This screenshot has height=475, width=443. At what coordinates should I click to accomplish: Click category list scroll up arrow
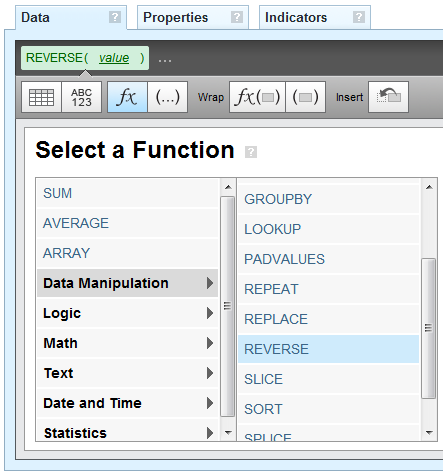click(228, 187)
